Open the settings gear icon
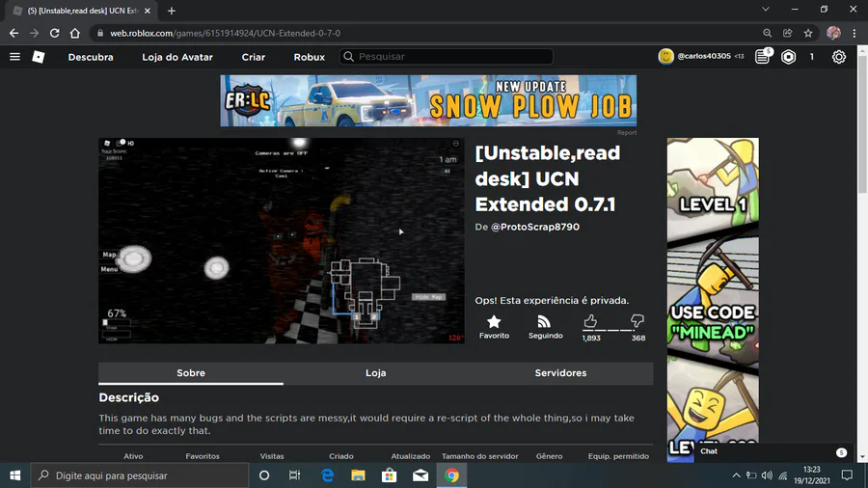The image size is (868, 488). pos(839,57)
